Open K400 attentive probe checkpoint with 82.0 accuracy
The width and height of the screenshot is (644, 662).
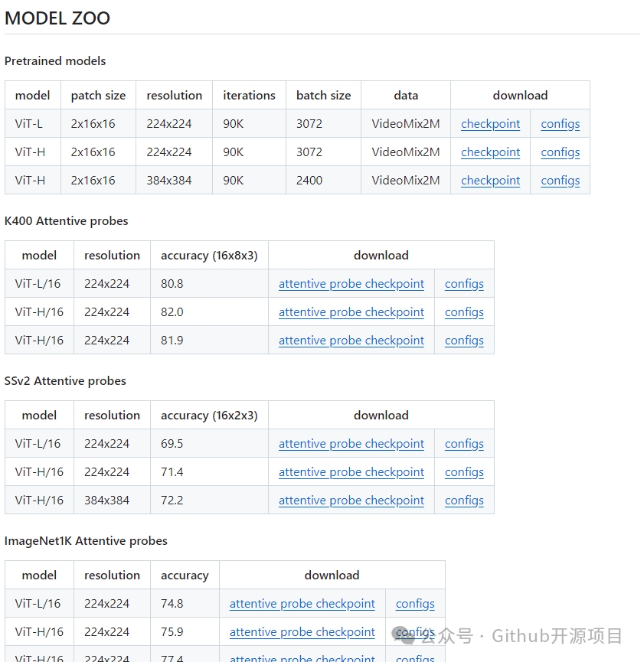click(x=351, y=312)
